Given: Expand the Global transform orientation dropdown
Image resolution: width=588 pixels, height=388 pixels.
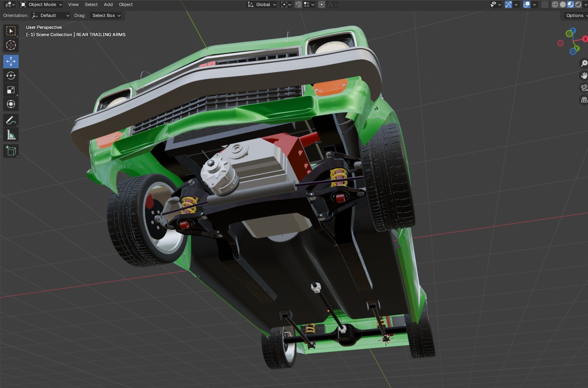Looking at the screenshot, I should 262,4.
